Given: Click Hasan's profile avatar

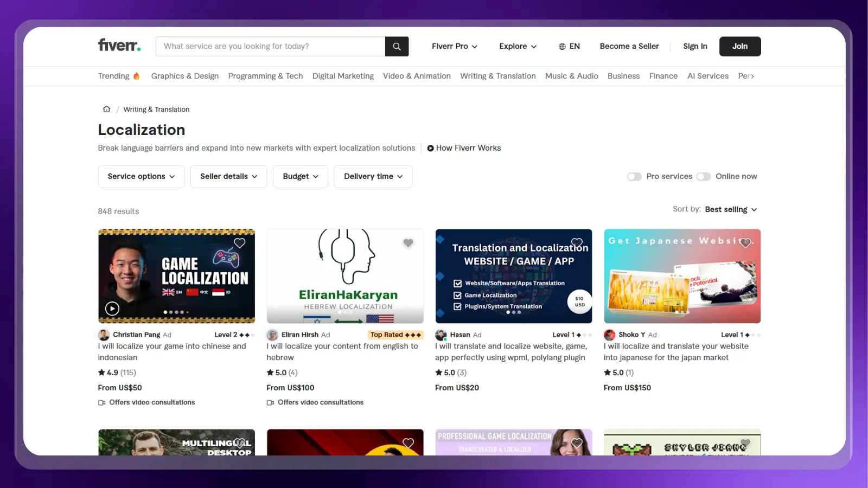Looking at the screenshot, I should (441, 335).
